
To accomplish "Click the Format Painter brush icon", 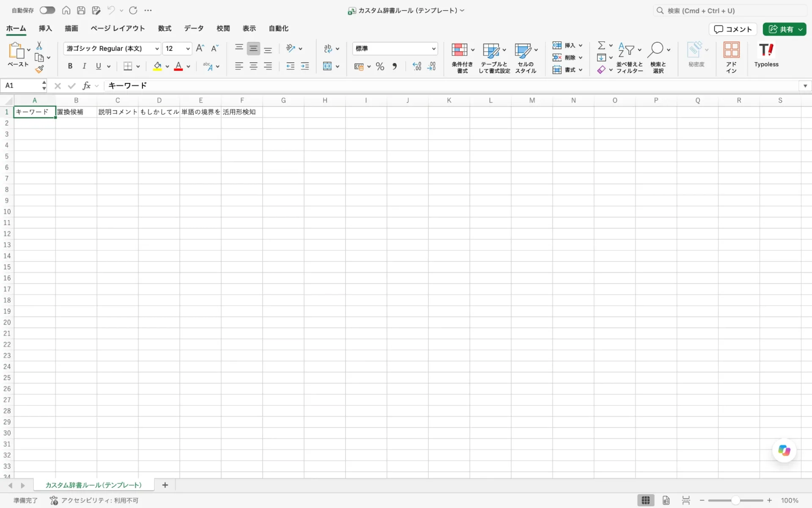I will click(x=39, y=69).
